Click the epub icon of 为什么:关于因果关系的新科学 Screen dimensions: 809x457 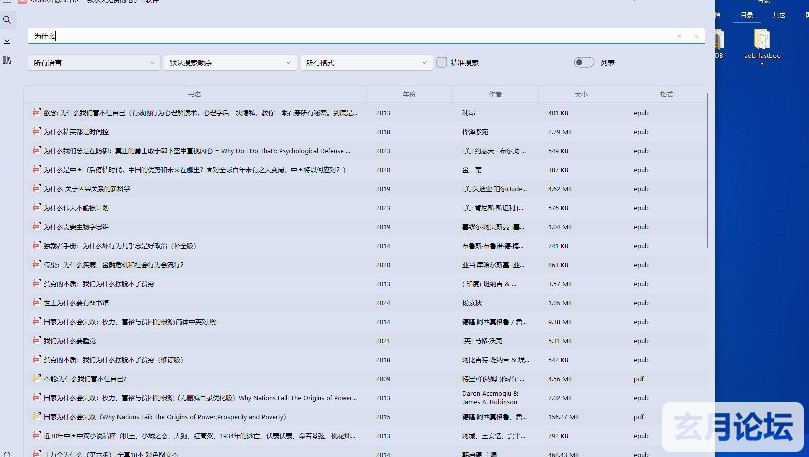point(36,189)
